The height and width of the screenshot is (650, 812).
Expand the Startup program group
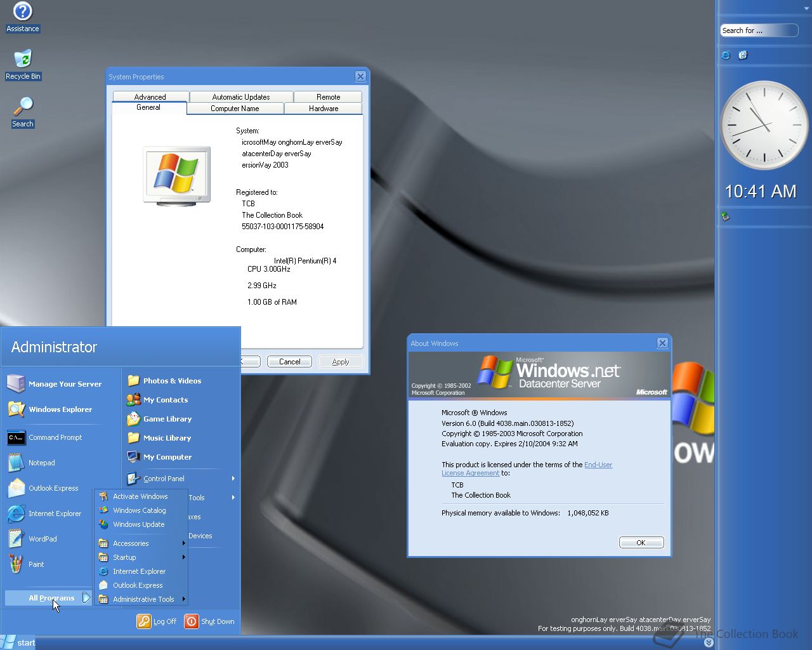tap(184, 557)
